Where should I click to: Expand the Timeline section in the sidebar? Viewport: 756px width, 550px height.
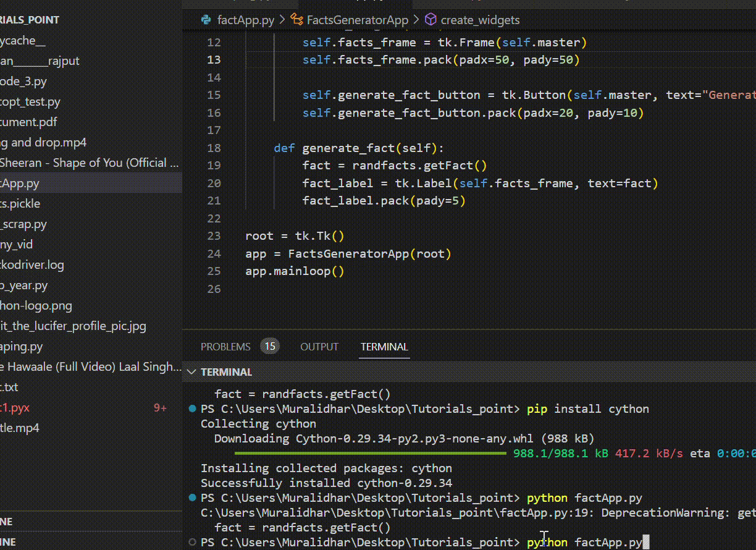(x=7, y=542)
